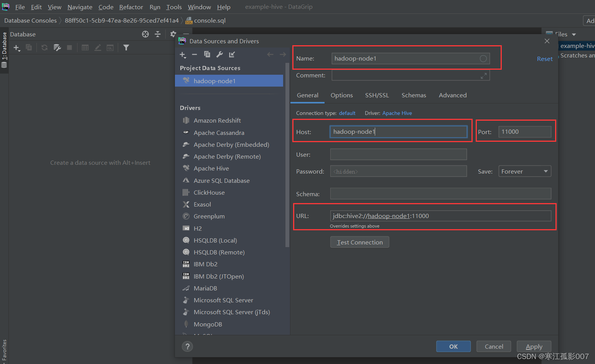
Task: Click the User input field
Action: [398, 154]
